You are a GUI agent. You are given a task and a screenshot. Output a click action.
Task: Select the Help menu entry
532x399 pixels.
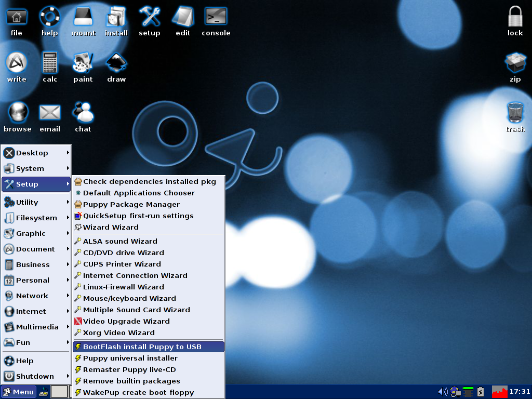[36, 361]
